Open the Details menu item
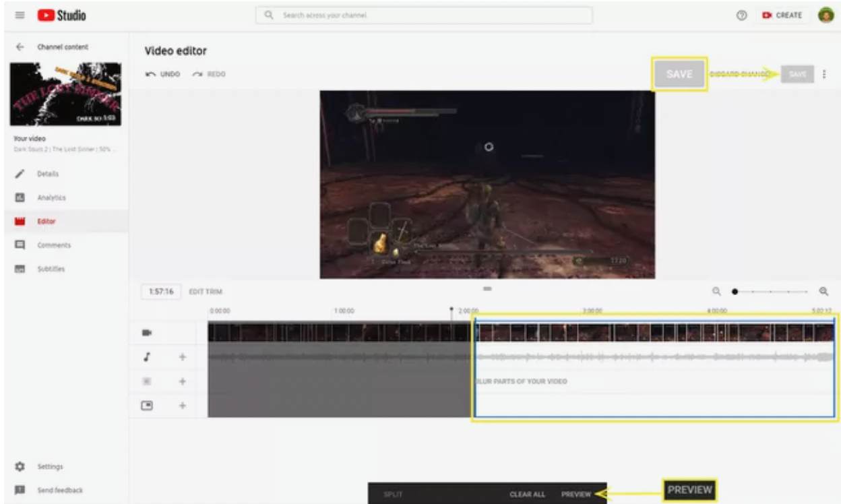 (47, 174)
